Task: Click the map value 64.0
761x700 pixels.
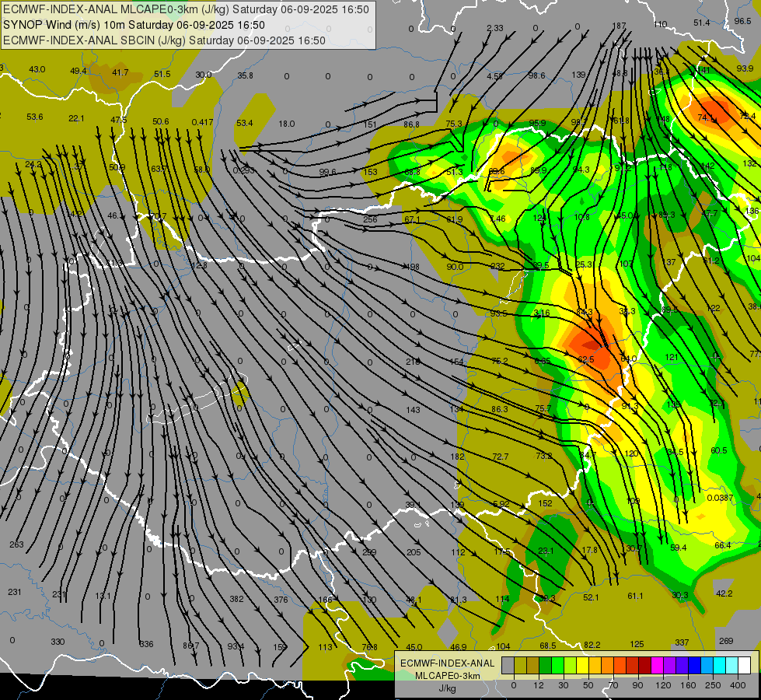Action: [629, 359]
